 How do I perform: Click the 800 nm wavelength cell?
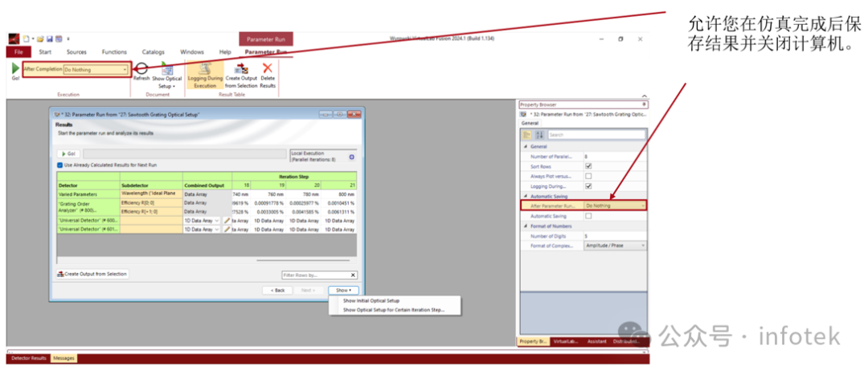339,194
